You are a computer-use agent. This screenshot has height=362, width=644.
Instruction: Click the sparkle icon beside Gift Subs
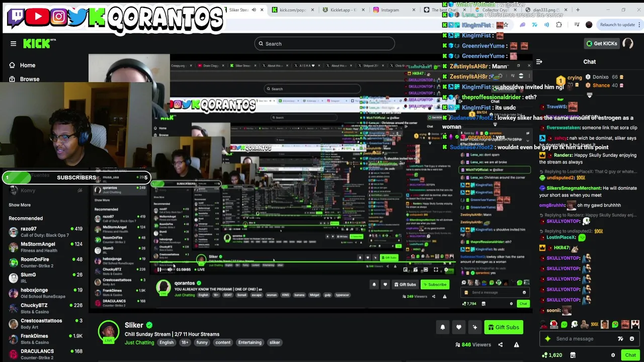click(x=475, y=327)
